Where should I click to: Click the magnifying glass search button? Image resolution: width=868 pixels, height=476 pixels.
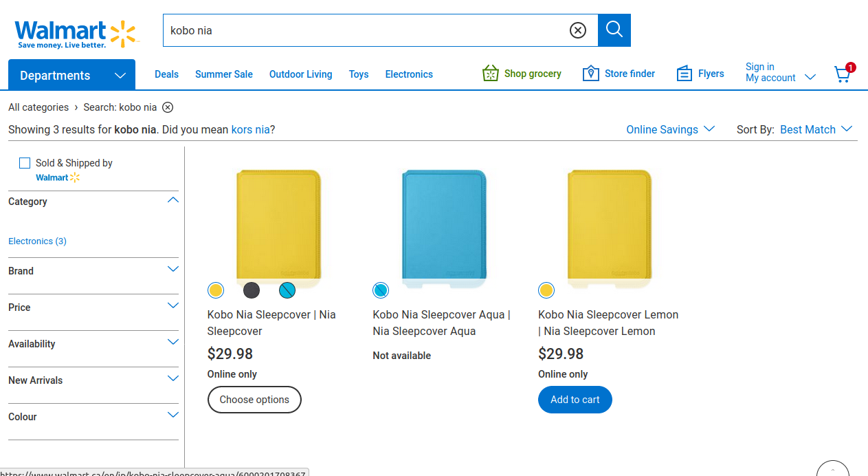[x=614, y=30]
